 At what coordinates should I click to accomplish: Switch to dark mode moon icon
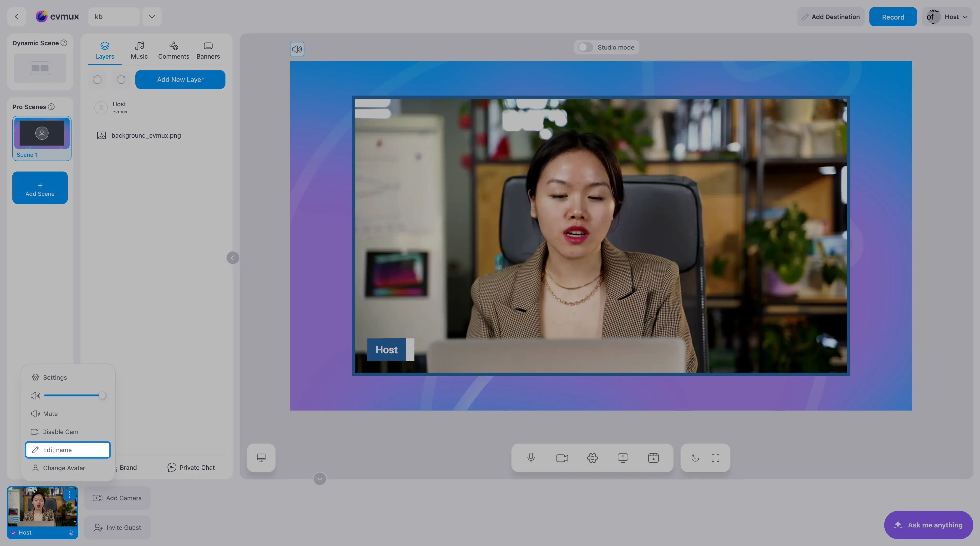[x=695, y=458]
